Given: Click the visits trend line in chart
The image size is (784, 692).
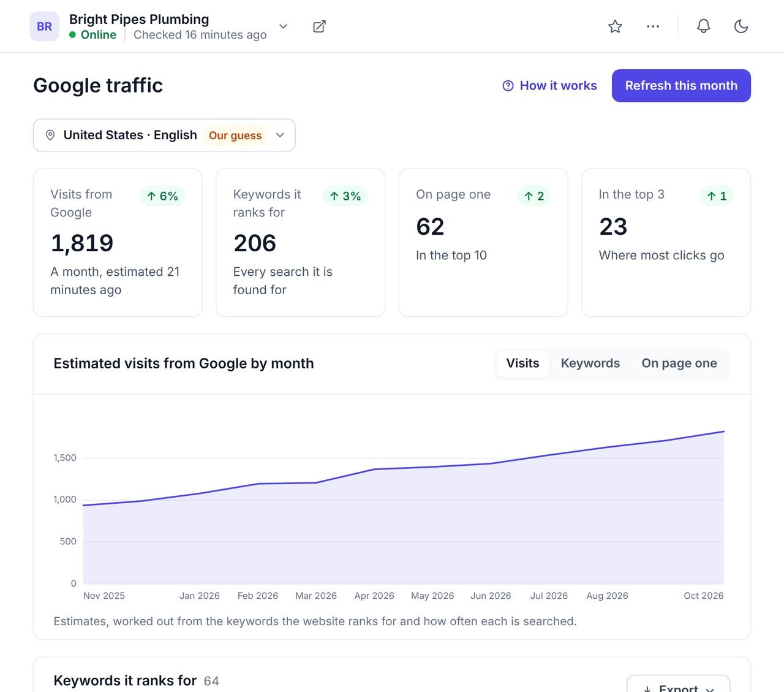Looking at the screenshot, I should click(x=403, y=467).
